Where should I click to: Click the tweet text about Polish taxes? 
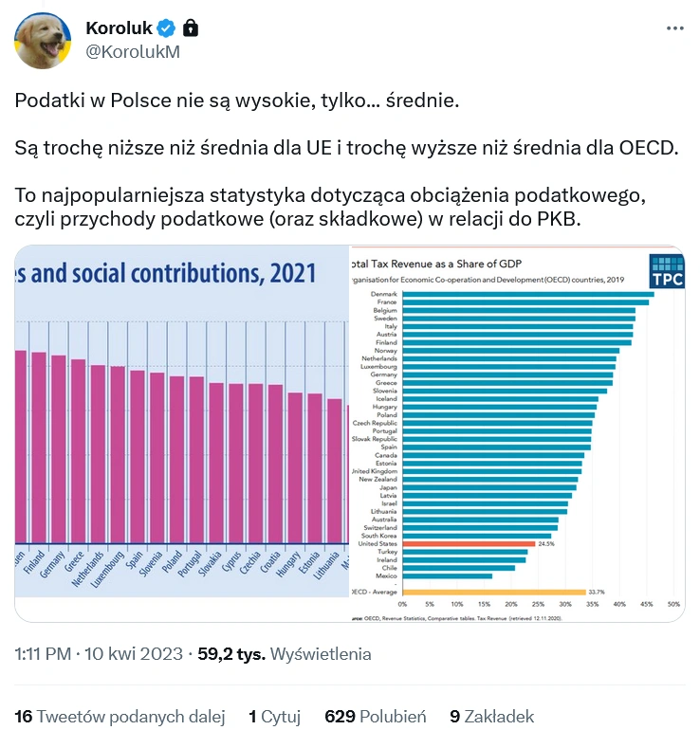pyautogui.click(x=346, y=159)
